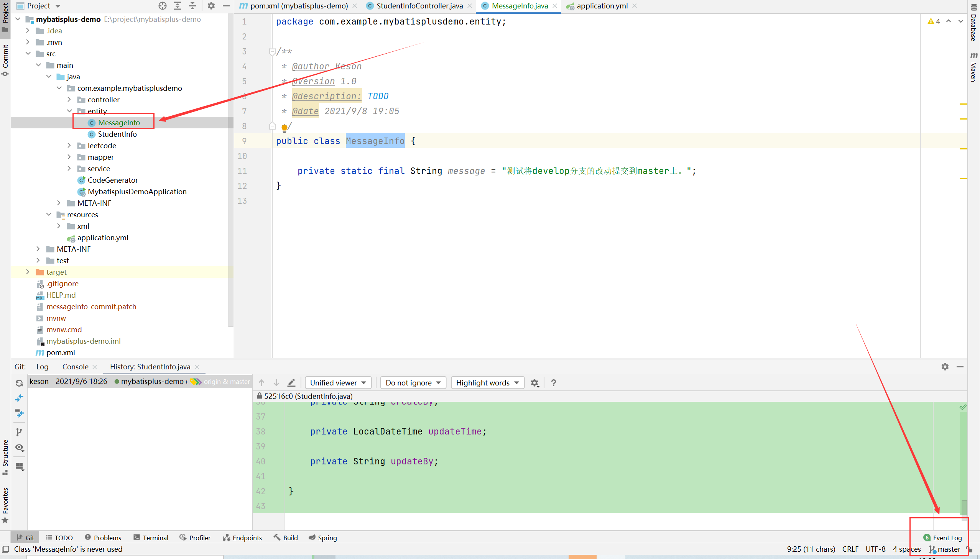Collapse the resources folder

(x=49, y=214)
